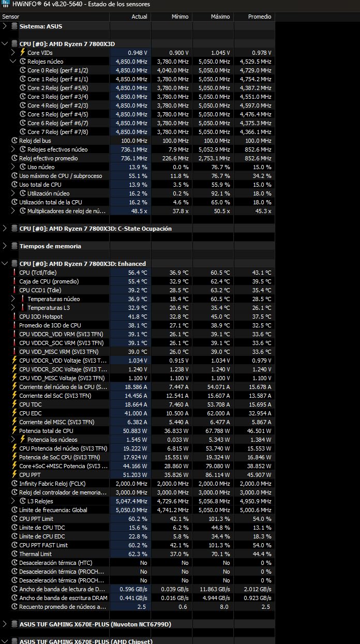This screenshot has height=644, width=360.
Task: Click the chip icon of ASUS TUF GAMING Nuvoton group
Action: coord(14,624)
